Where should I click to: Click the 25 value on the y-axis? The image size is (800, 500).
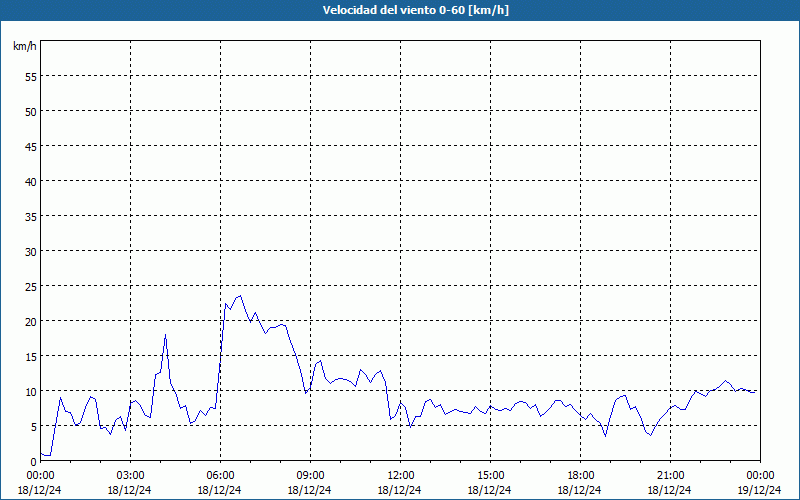coord(31,286)
